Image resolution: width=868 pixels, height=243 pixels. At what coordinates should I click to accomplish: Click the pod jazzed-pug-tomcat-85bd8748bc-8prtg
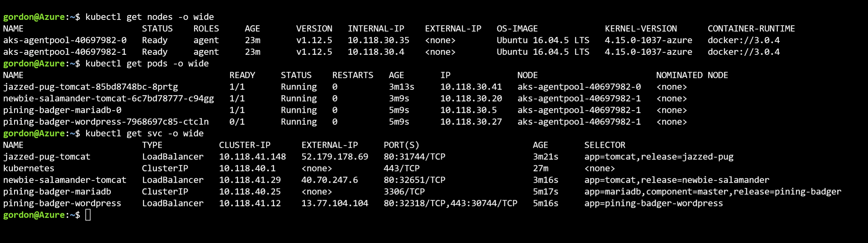pyautogui.click(x=91, y=87)
